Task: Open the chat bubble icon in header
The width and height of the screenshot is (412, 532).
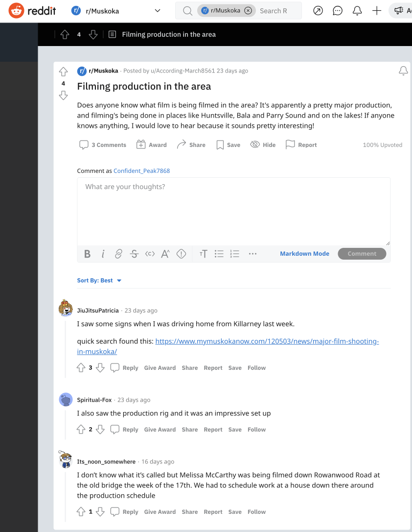Action: point(338,11)
